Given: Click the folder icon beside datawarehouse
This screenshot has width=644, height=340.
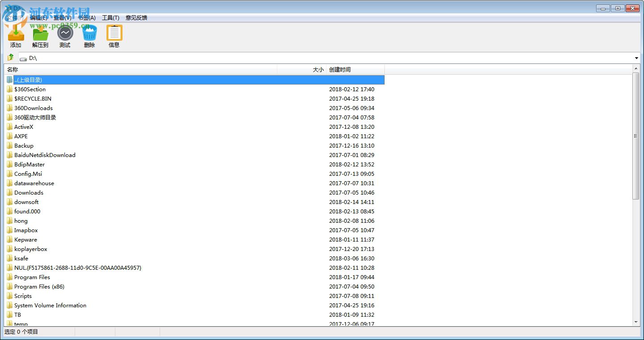Looking at the screenshot, I should pos(10,183).
